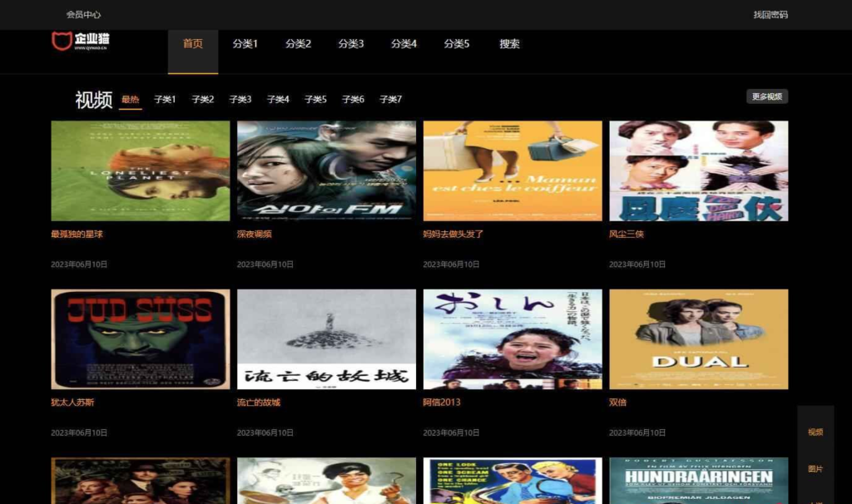Switch to the 子类7 filter tab

click(x=391, y=100)
